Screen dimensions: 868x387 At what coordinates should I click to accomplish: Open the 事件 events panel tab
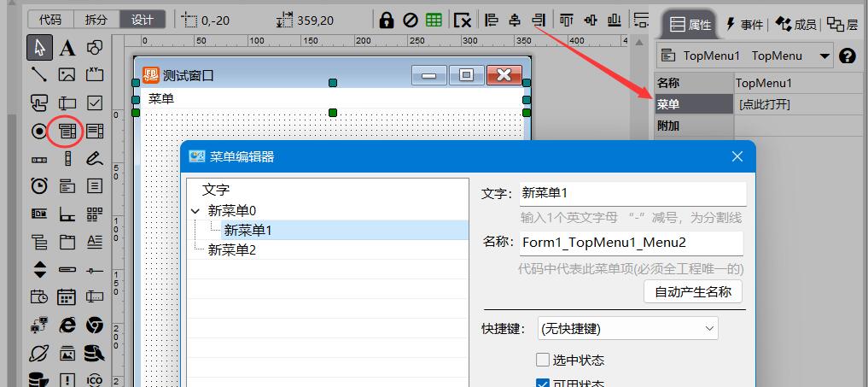coord(744,25)
